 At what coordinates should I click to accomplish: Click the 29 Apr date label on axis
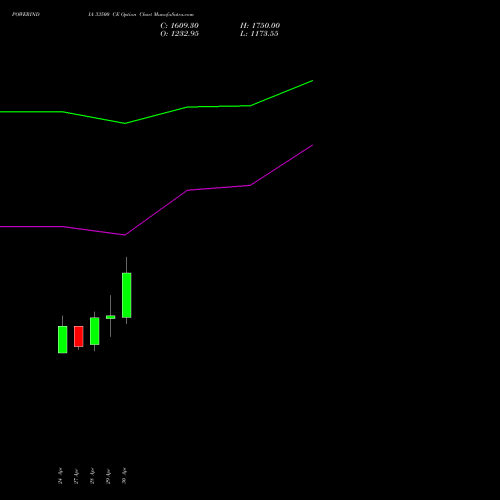pos(108,476)
